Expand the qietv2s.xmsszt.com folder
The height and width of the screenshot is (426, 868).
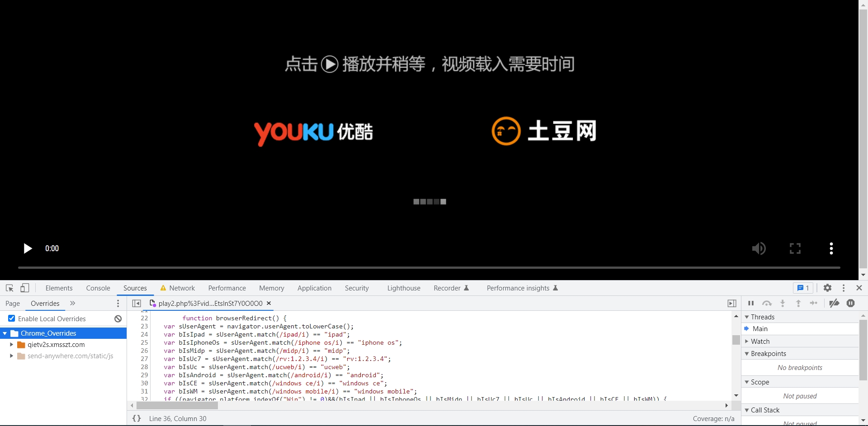coord(12,345)
